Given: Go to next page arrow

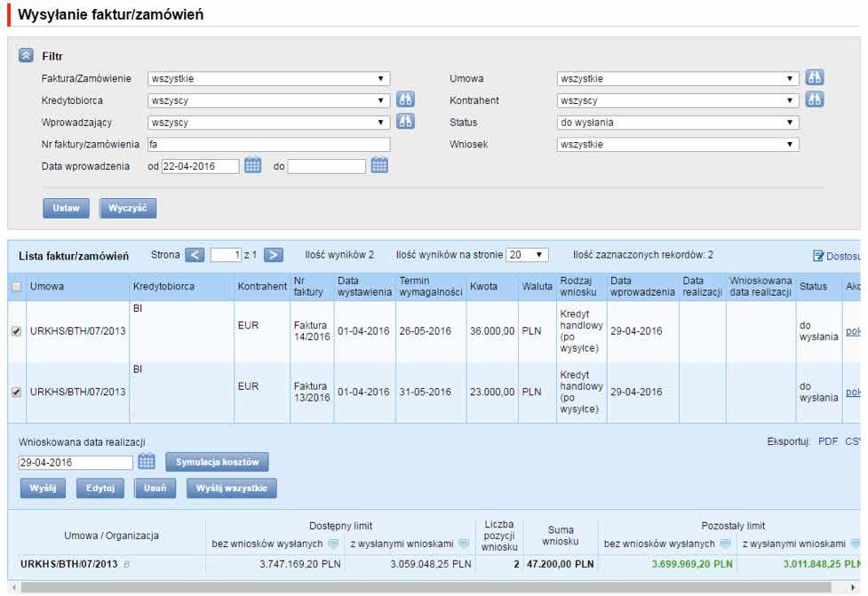Looking at the screenshot, I should click(274, 255).
